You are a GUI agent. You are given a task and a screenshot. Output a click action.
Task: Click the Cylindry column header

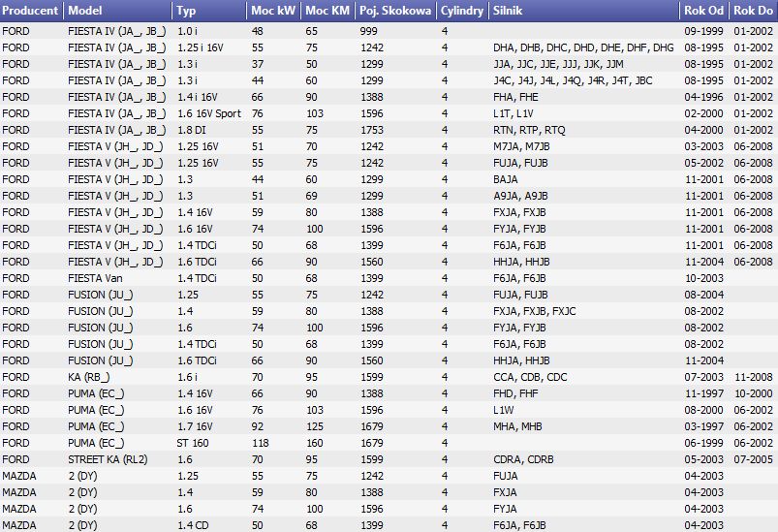coord(462,11)
